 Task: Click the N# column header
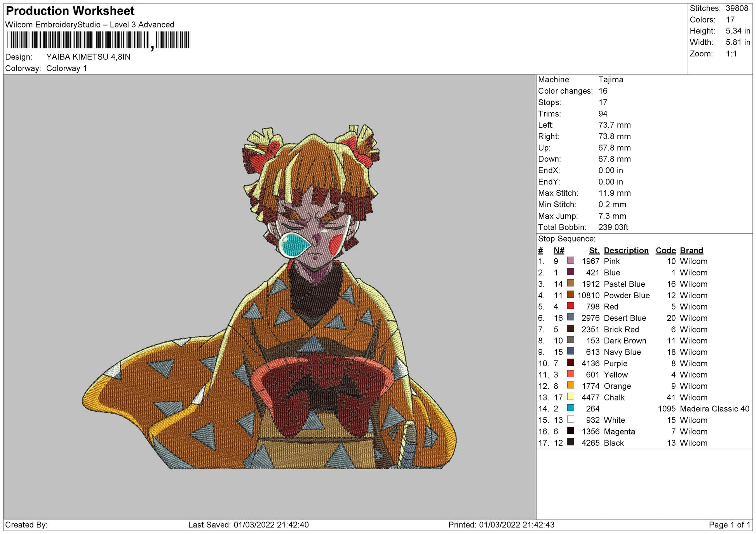click(x=559, y=250)
